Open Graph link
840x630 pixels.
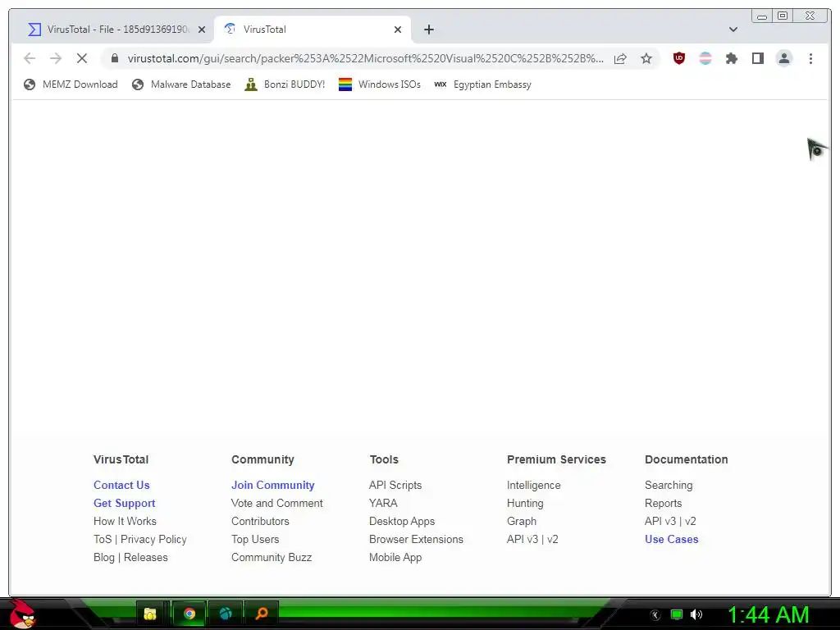521,521
